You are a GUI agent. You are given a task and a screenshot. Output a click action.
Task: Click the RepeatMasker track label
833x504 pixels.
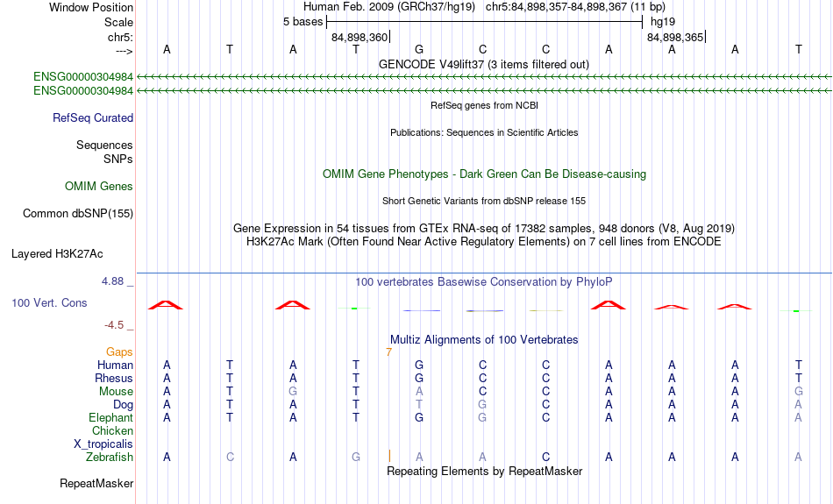96,483
